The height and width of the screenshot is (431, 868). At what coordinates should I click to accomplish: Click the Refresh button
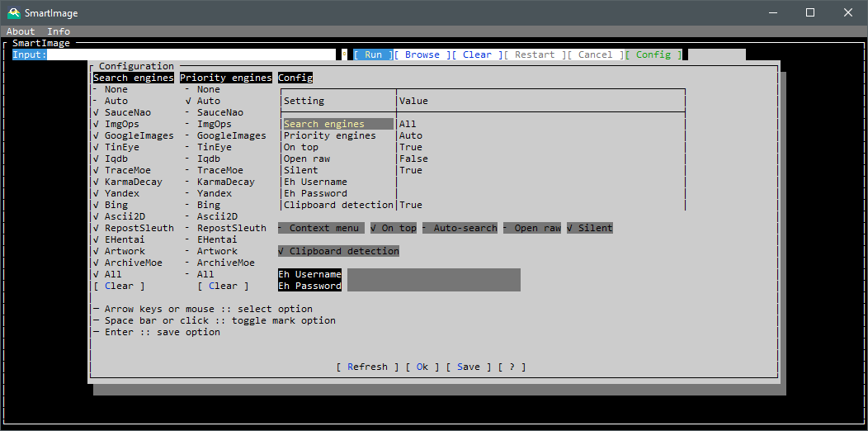(367, 367)
